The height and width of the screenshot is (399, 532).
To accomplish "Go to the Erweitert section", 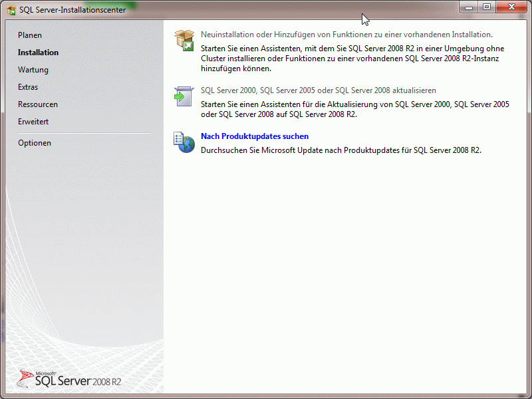I will point(33,122).
